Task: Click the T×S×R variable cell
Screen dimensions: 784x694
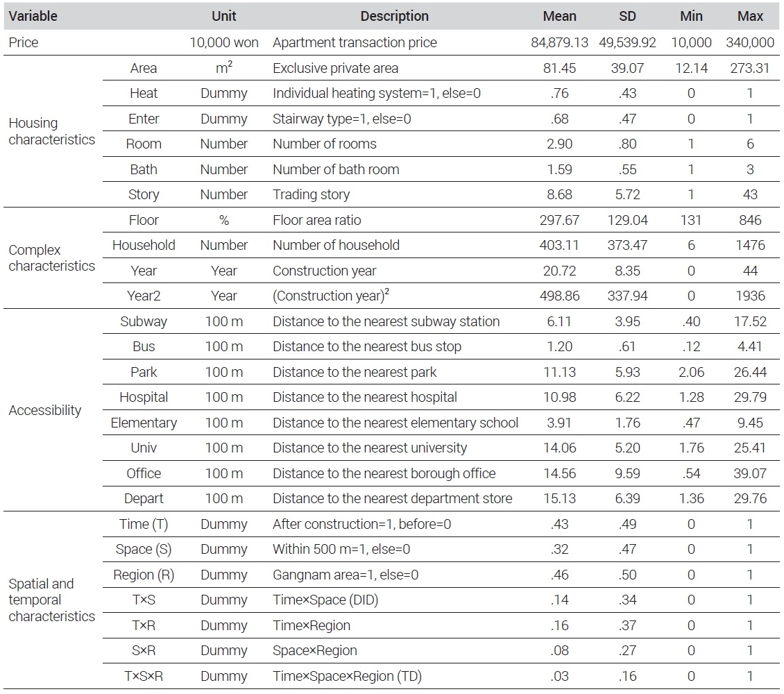Action: coord(144,676)
